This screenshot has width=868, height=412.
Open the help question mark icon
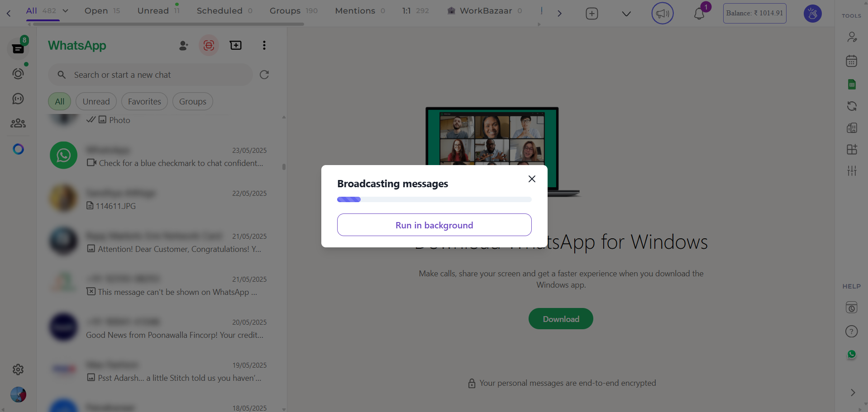click(852, 331)
